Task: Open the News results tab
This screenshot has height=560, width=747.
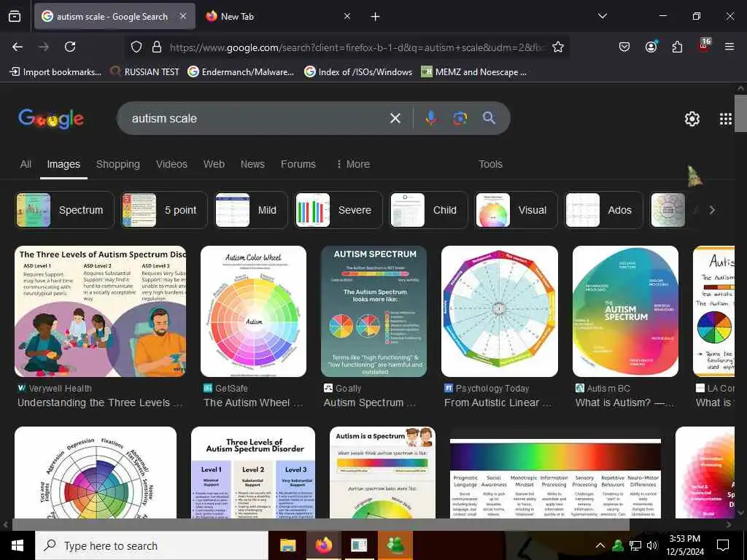Action: pos(252,164)
